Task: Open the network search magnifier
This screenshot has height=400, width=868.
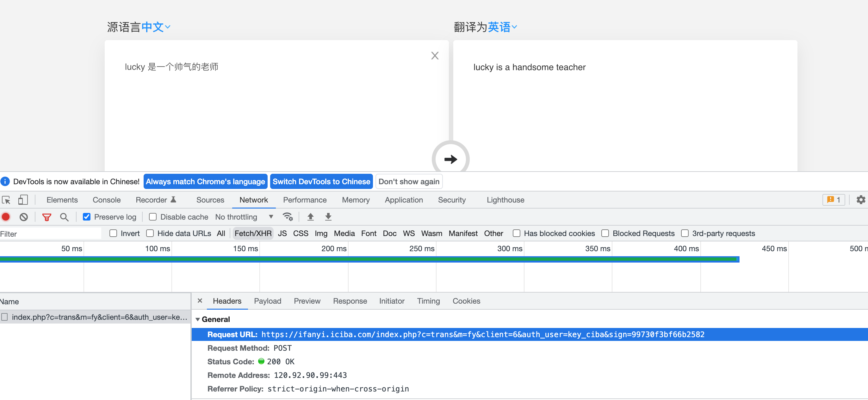Action: [64, 217]
